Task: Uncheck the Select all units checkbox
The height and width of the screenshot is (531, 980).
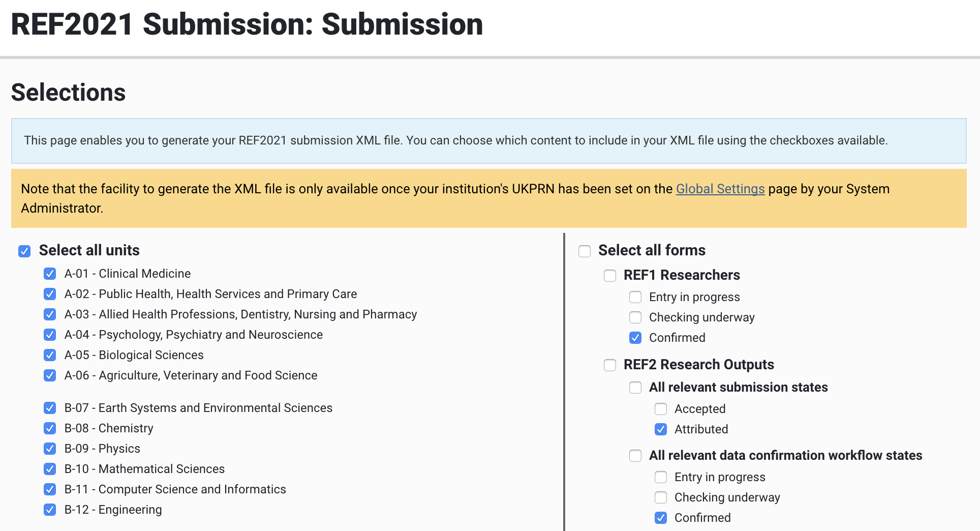Action: point(24,251)
